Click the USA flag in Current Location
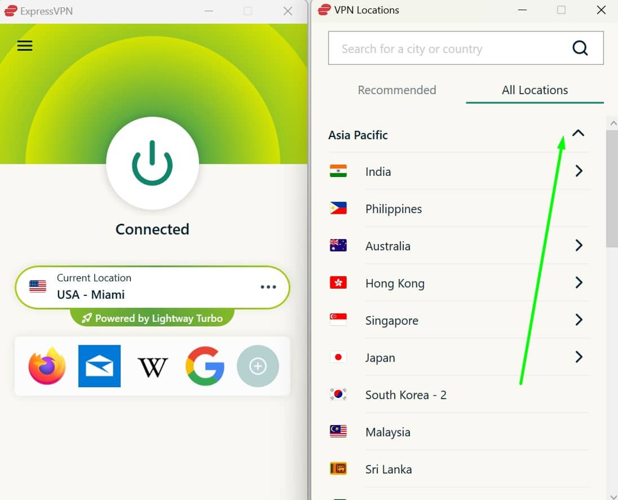This screenshot has width=618, height=500. point(38,286)
